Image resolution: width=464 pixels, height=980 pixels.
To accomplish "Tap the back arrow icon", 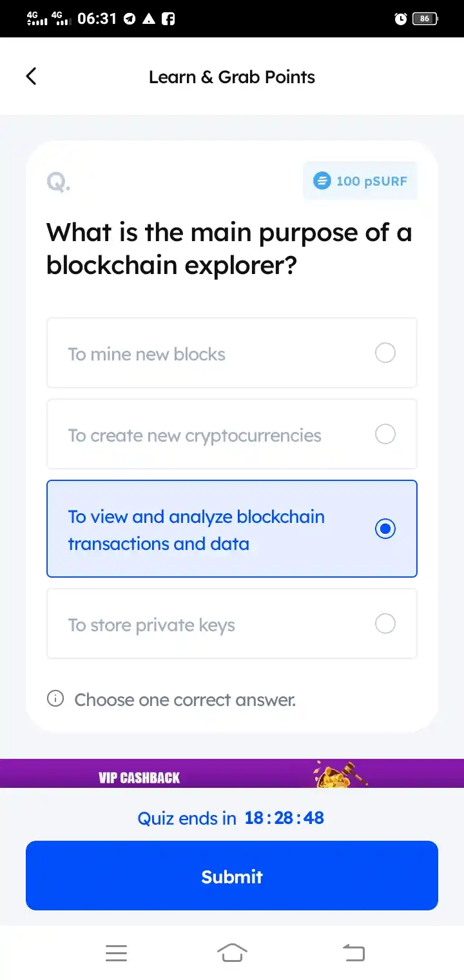I will 31,76.
